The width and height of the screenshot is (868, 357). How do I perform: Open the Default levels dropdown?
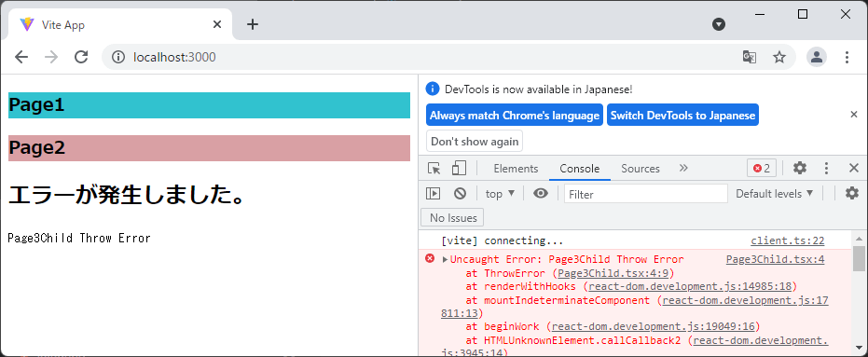pos(775,193)
